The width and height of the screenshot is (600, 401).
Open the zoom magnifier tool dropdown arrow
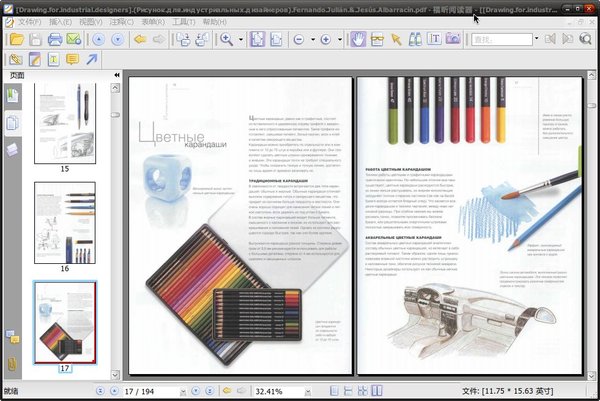[x=239, y=39]
